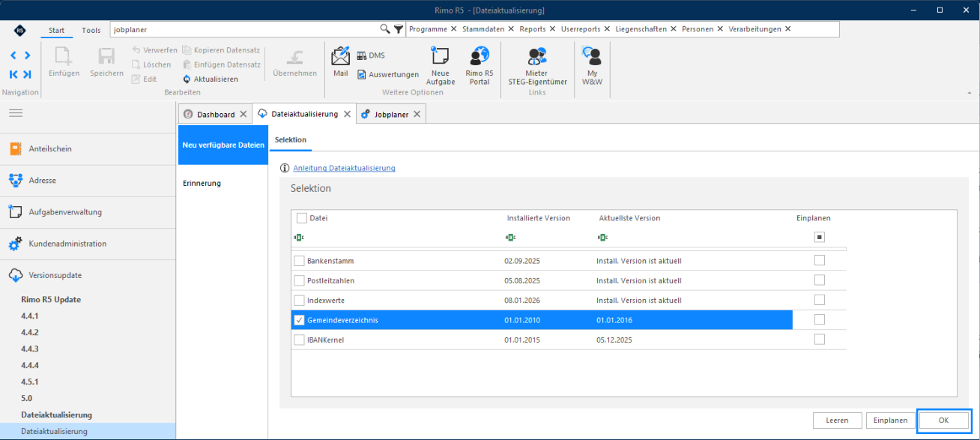
Task: Open Anleitung Dateiaktualisierung link
Action: 344,168
